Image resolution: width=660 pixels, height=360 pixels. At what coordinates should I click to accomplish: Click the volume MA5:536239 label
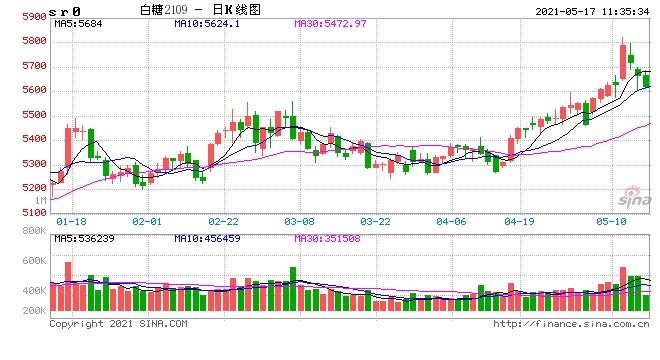click(84, 239)
